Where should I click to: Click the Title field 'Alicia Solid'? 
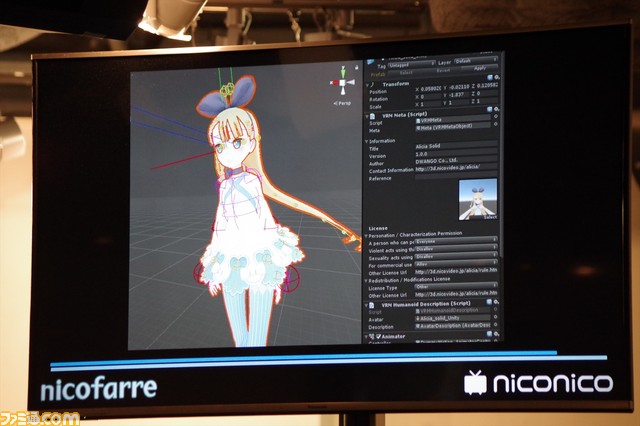point(456,145)
